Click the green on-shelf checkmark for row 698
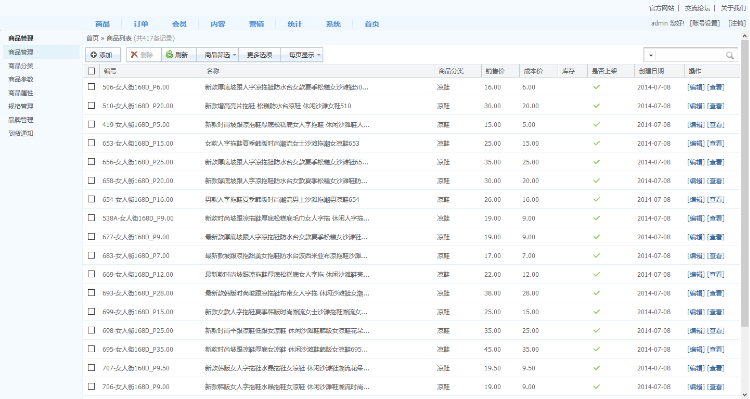 click(x=596, y=330)
